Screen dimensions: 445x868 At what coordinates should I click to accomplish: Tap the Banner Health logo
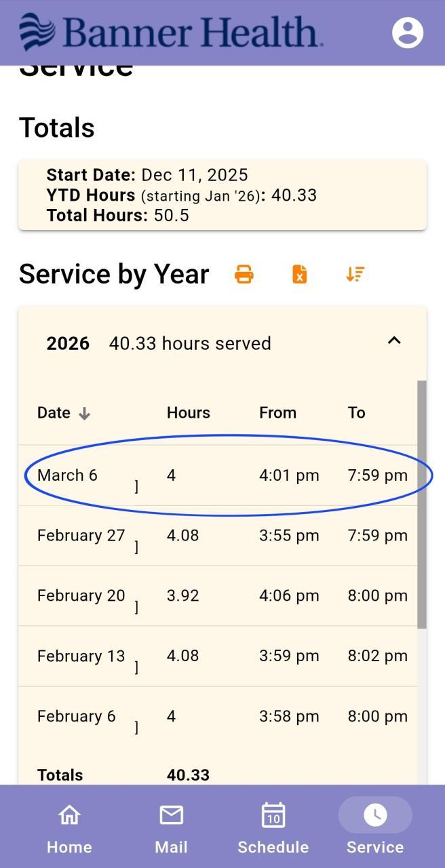[171, 33]
